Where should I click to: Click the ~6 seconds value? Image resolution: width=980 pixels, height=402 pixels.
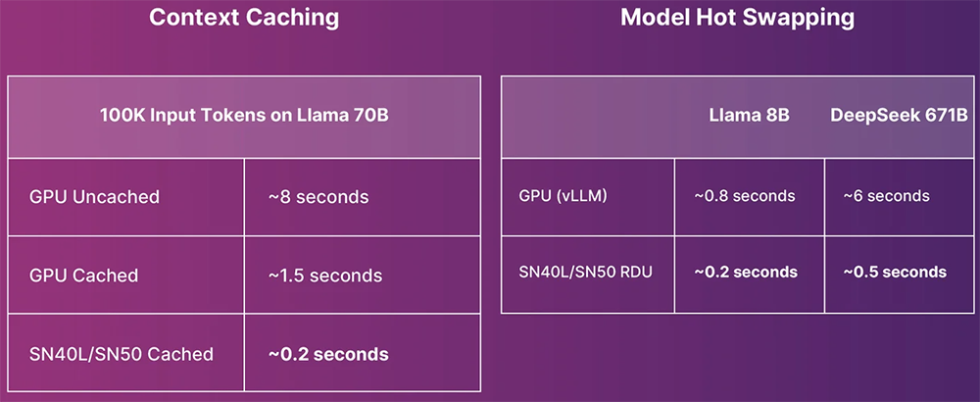pos(886,196)
